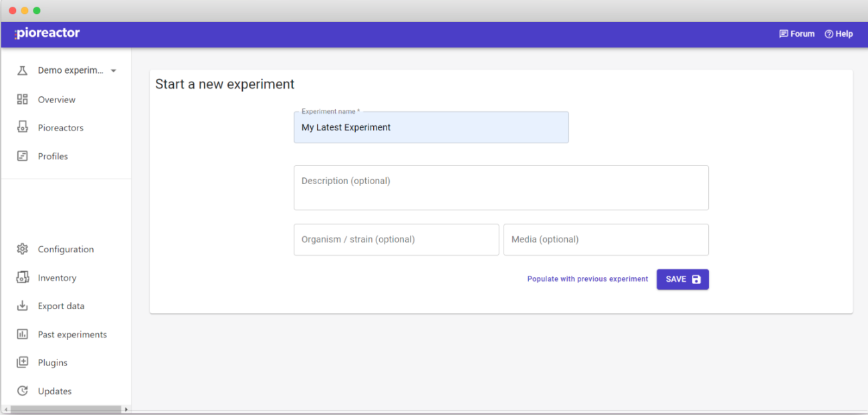The image size is (868, 415).
Task: Expand the Demo experiment dropdown arrow
Action: [x=113, y=71]
